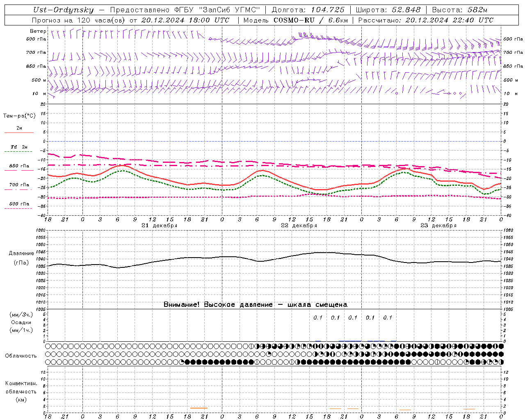The width and height of the screenshot is (525, 420).
Task: Click the 700 гПа label in temperature legend
Action: [x=19, y=185]
